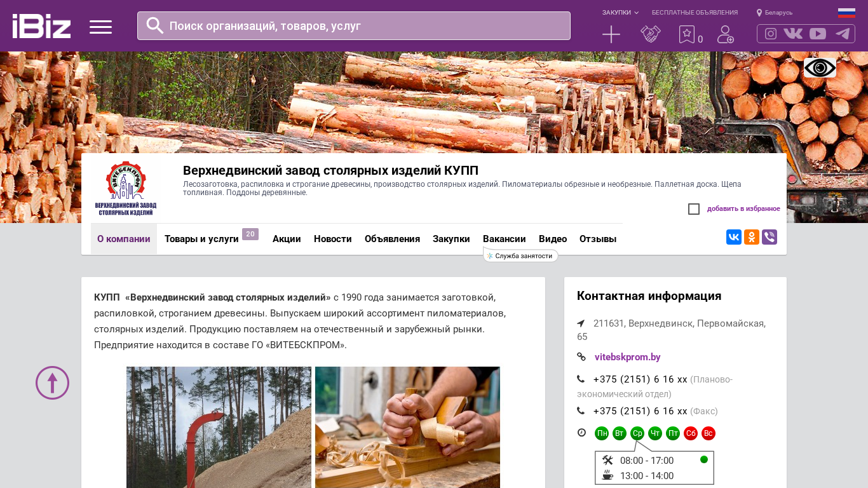Screen dimensions: 868x488
Task: Expand the ЗАКУПКИ dropdown in header
Action: point(620,13)
